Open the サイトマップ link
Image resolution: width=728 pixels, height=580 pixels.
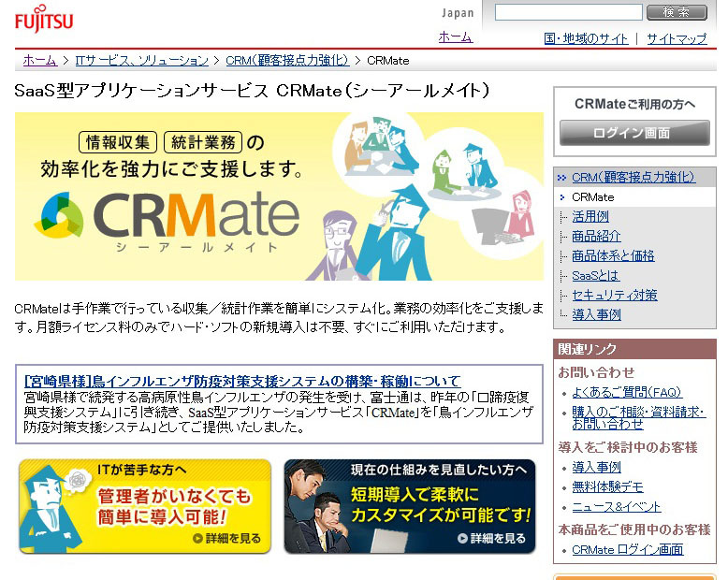(677, 38)
